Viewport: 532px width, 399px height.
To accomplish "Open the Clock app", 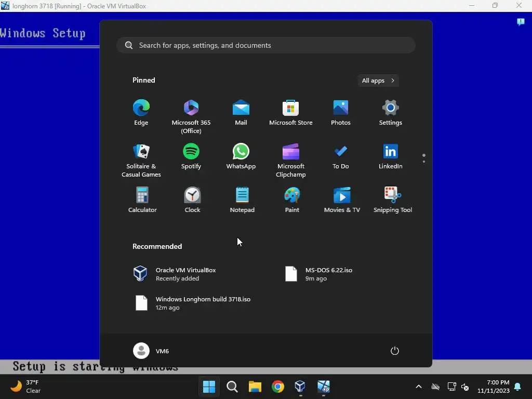I will [x=192, y=200].
